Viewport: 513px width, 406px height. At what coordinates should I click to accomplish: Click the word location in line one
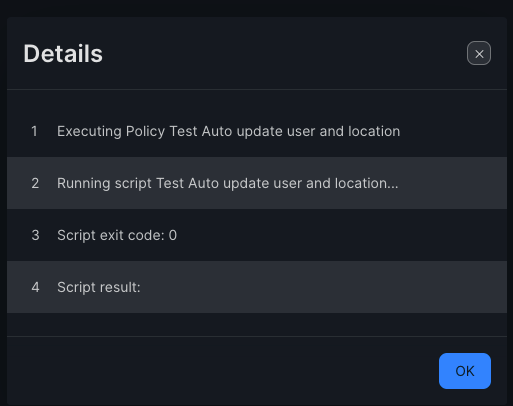coord(374,131)
